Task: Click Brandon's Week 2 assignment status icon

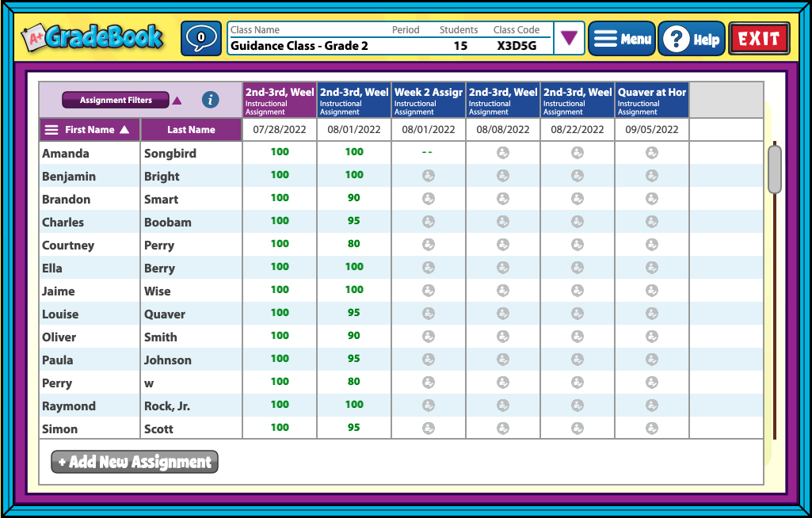Action: 429,198
